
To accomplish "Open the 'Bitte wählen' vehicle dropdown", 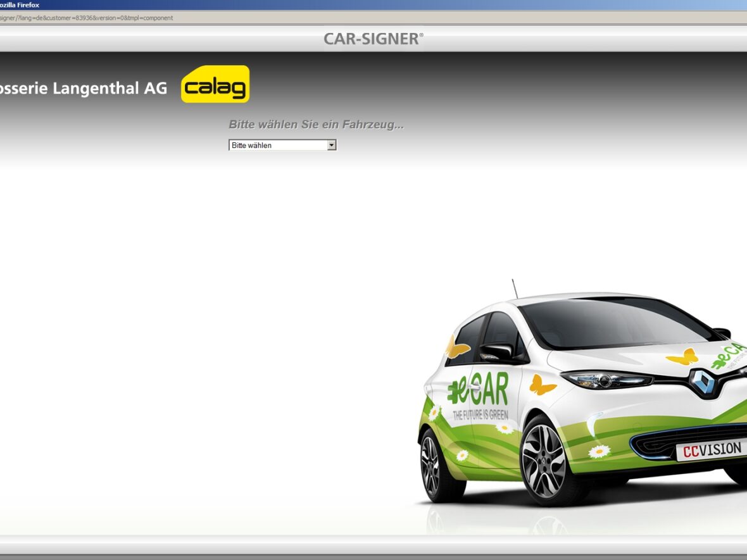I will (x=277, y=146).
